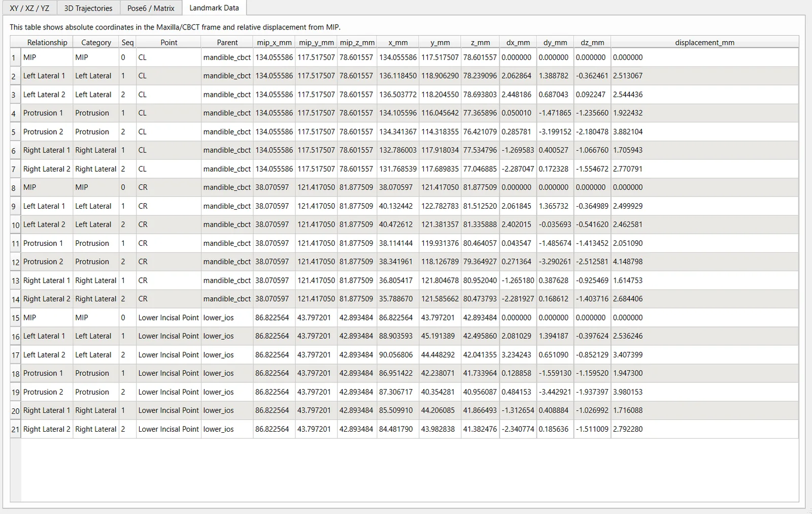Click the Point column header
Viewport: 812px width, 514px height.
[x=168, y=43]
